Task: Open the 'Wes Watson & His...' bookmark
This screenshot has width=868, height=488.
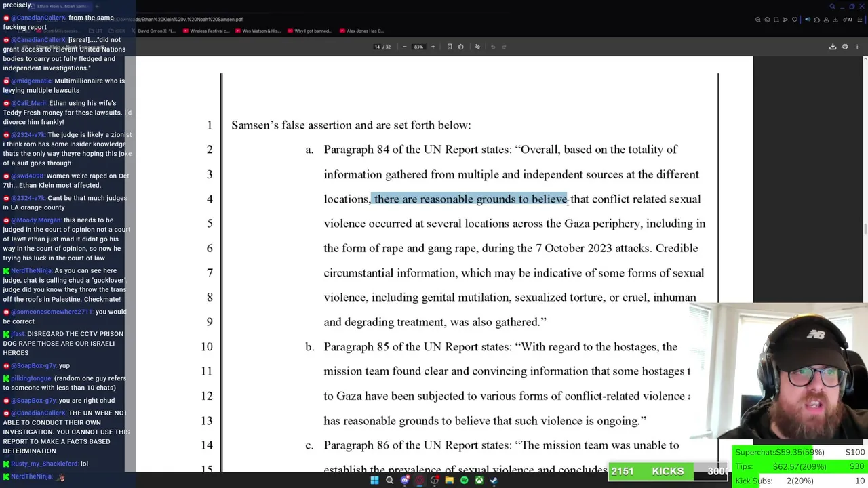Action: (258, 30)
